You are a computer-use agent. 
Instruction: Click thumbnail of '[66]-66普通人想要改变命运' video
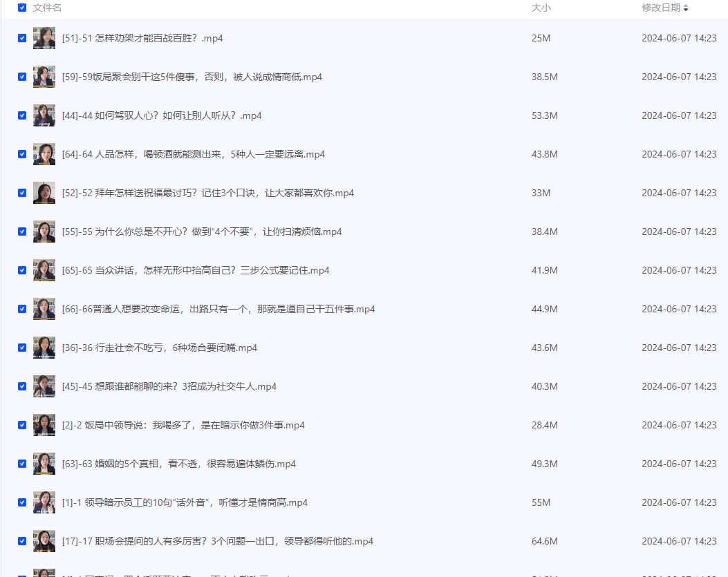tap(44, 309)
